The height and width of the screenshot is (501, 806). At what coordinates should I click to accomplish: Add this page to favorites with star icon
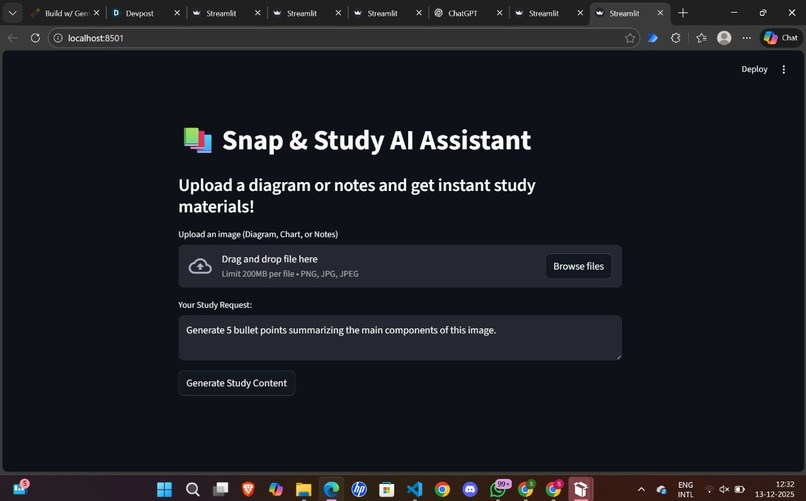tap(630, 38)
